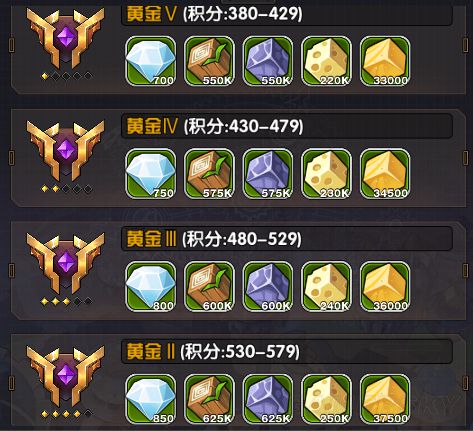Click the 黄金III (积分:480-529) header
This screenshot has width=473, height=431.
pos(287,239)
